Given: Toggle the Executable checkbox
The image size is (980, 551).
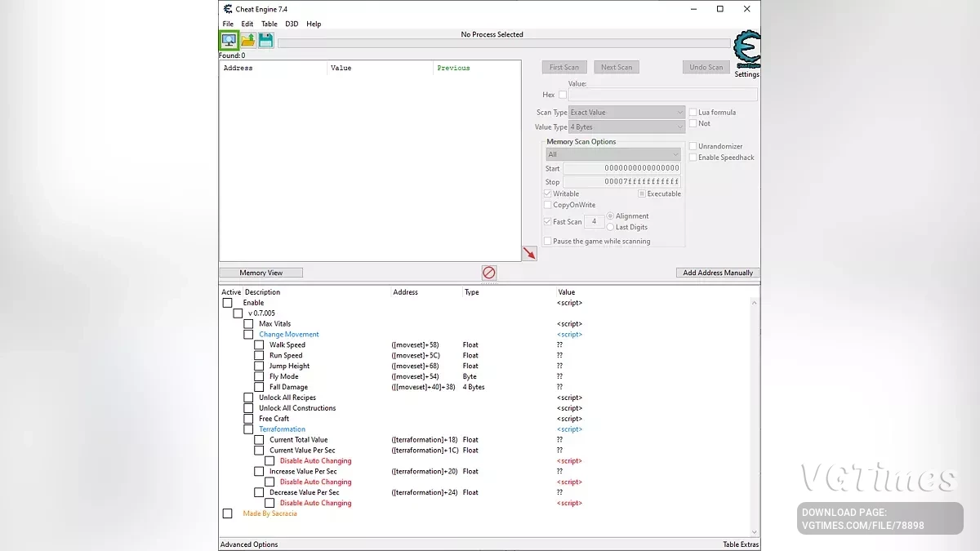Looking at the screenshot, I should point(642,193).
